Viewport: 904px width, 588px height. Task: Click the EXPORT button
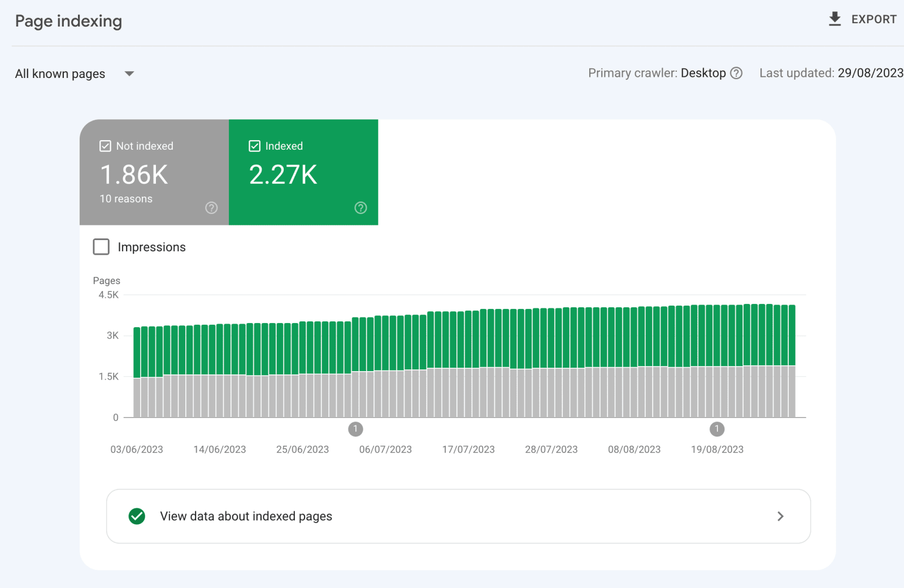coord(862,19)
